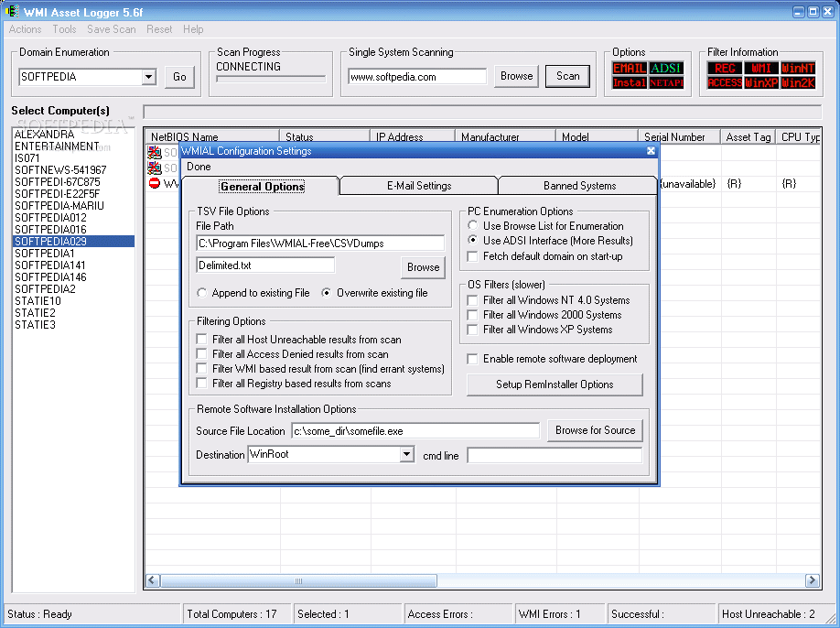
Task: Click the Scan button
Action: pyautogui.click(x=568, y=76)
